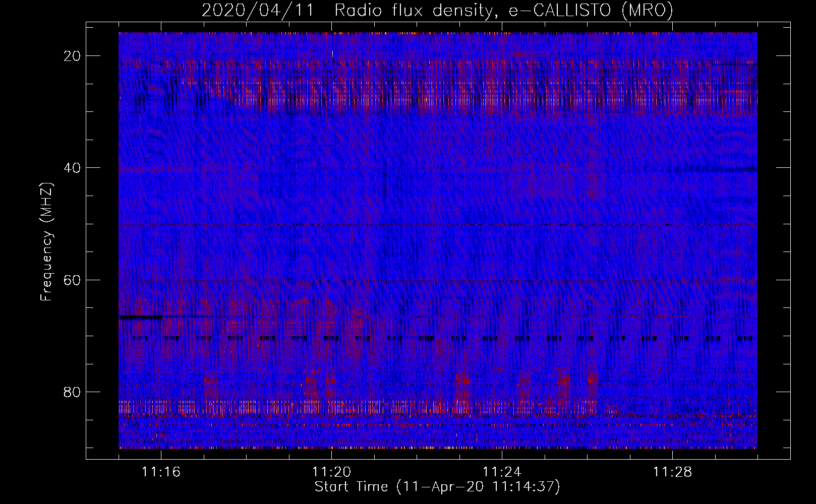Click the '11:20' time tick label
This screenshot has width=816, height=504.
pos(332,472)
